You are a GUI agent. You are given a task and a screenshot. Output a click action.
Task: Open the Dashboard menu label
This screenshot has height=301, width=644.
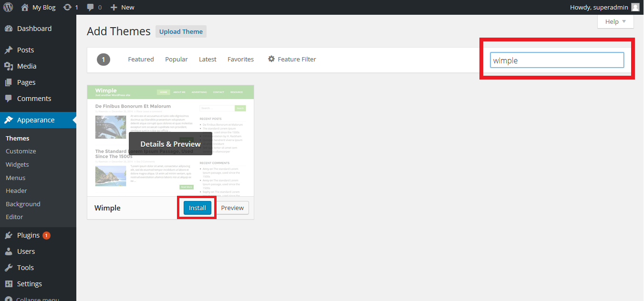(x=34, y=29)
